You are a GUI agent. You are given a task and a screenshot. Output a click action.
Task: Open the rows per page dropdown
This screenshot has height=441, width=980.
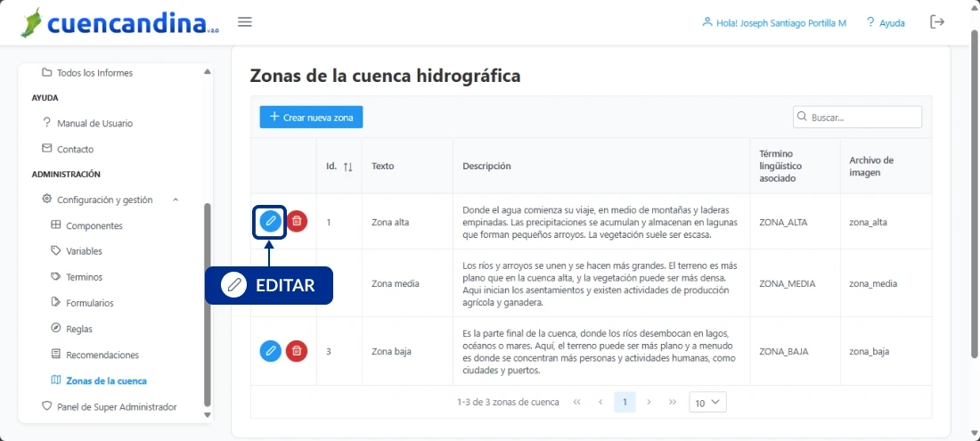708,403
